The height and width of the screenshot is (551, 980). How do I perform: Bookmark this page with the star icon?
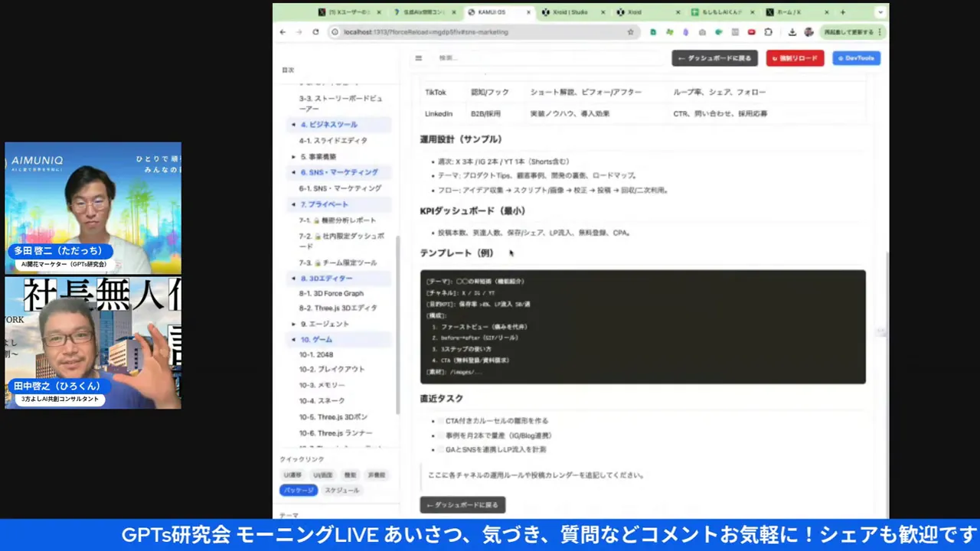coord(630,32)
